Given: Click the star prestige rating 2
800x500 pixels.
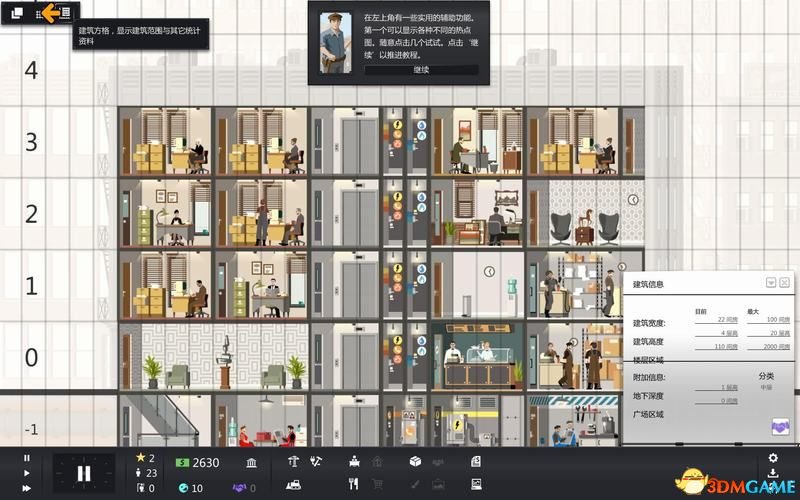Looking at the screenshot, I should pyautogui.click(x=145, y=458).
